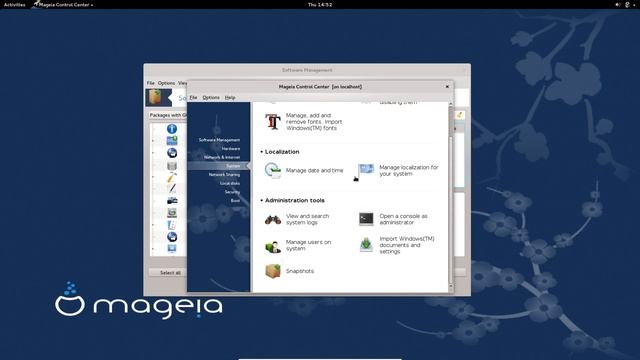Screen dimensions: 640x360
Task: Open Options menu in Software Management window
Action: pyautogui.click(x=166, y=83)
